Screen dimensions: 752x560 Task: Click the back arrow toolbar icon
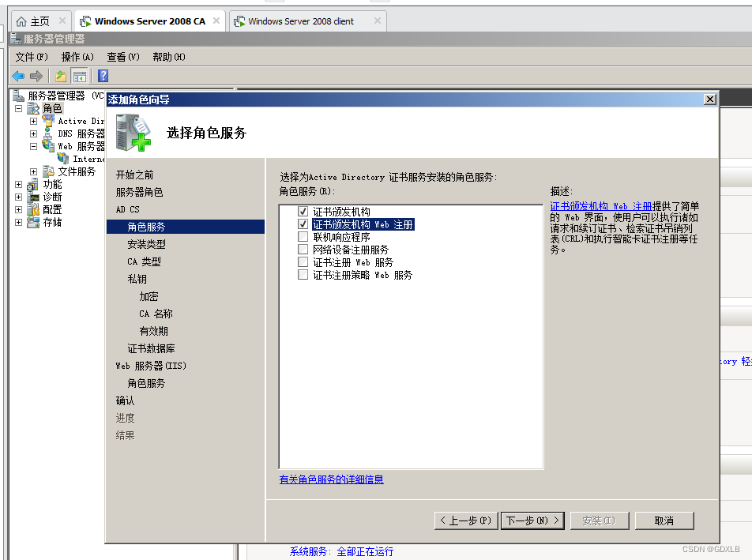click(x=18, y=76)
